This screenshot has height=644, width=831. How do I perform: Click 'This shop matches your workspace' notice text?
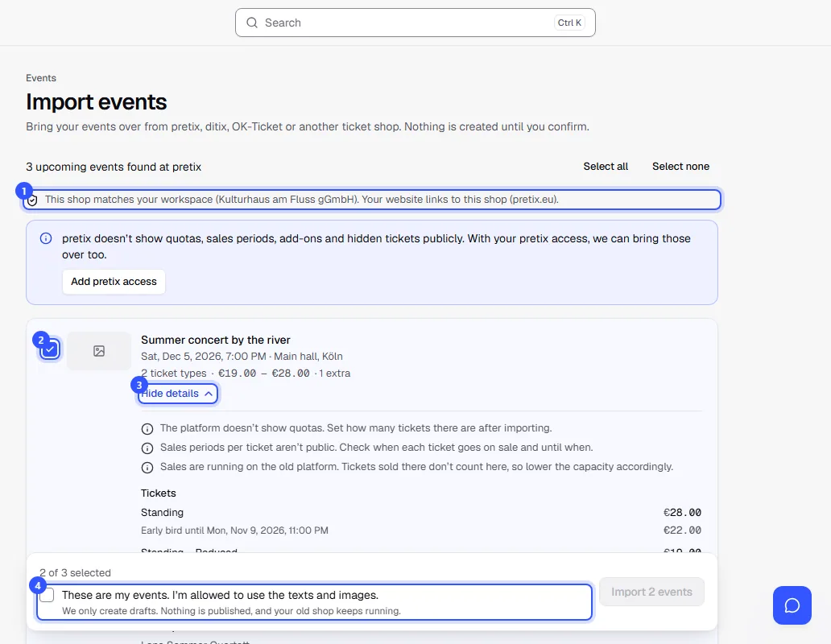[x=301, y=199]
